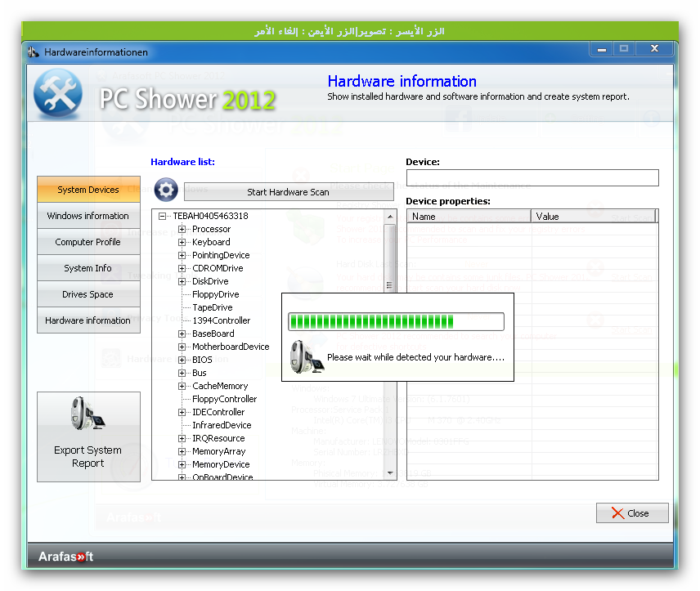700x591 pixels.
Task: Show the Drives Space tab
Action: pos(88,294)
